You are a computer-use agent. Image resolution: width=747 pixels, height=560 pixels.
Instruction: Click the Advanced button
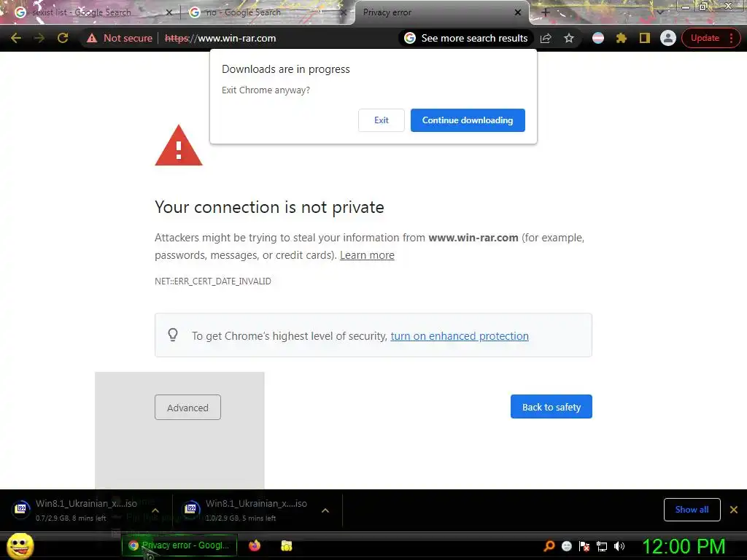tap(187, 407)
